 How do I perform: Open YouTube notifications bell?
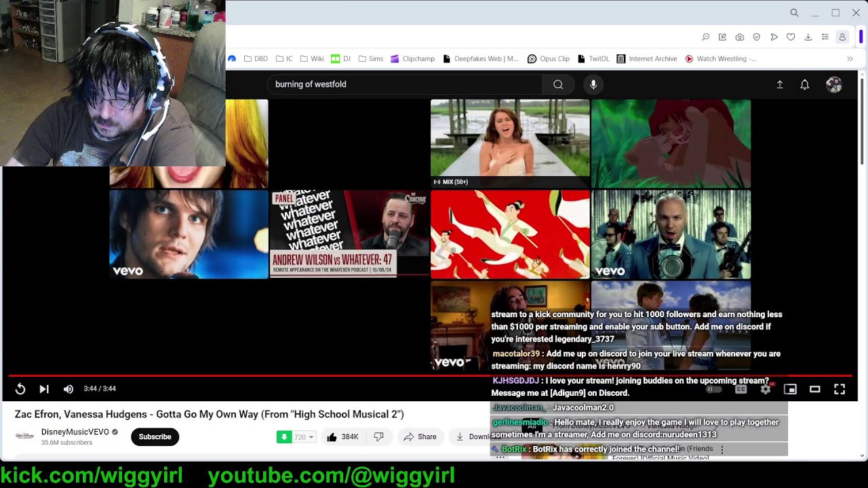pos(804,85)
